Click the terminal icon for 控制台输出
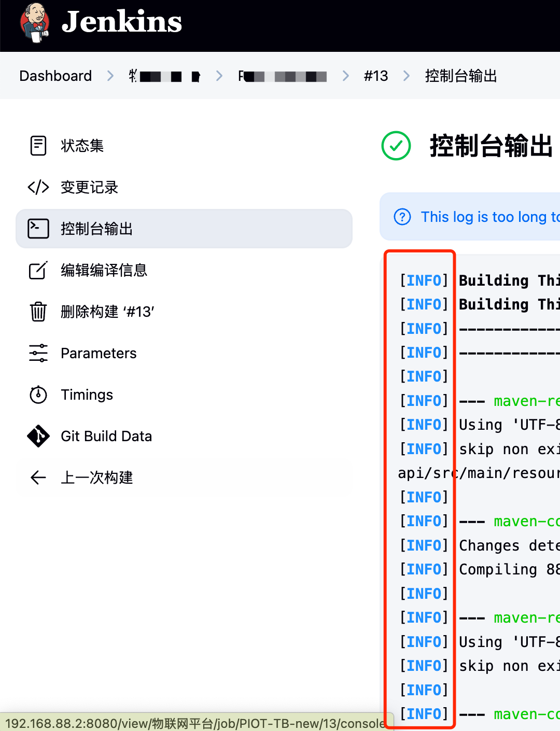This screenshot has height=731, width=560. point(38,229)
